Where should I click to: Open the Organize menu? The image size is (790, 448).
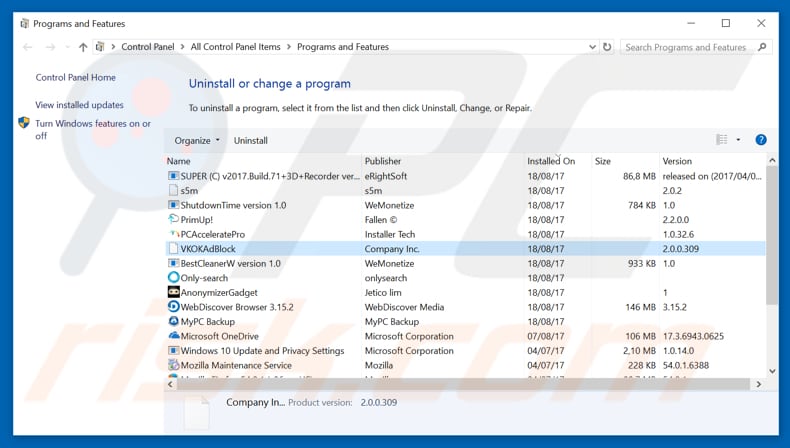[197, 141]
